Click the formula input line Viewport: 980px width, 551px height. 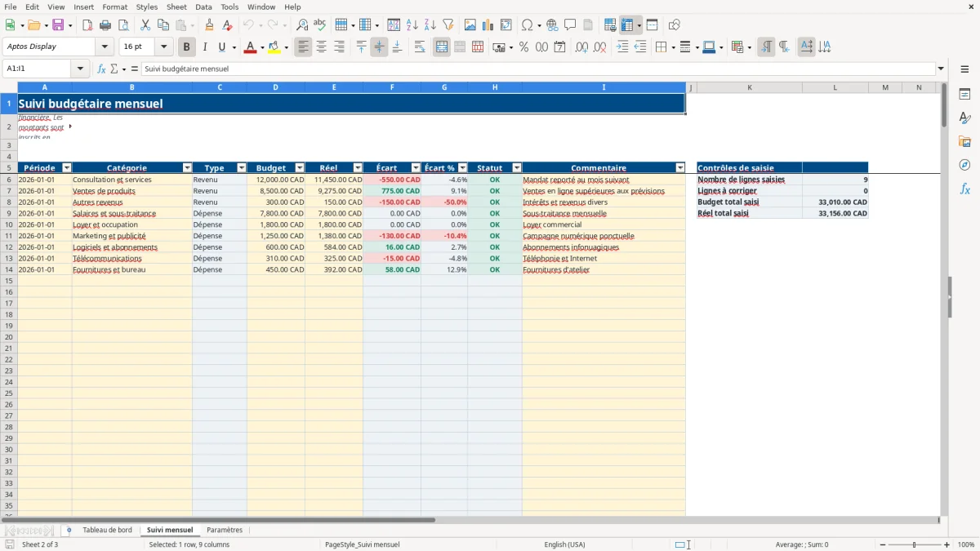538,69
